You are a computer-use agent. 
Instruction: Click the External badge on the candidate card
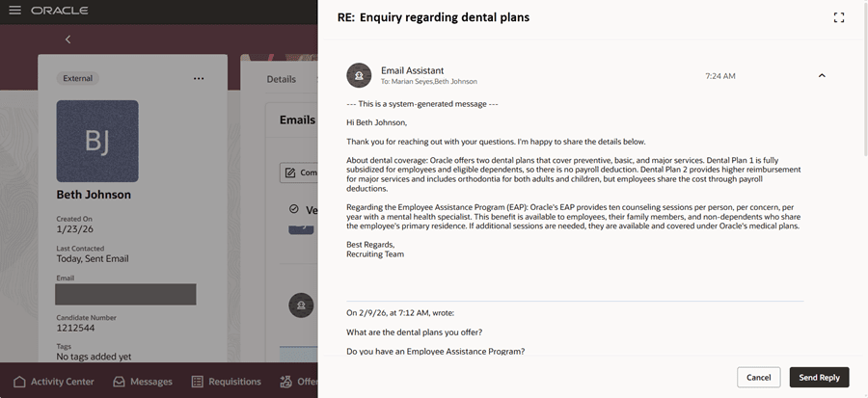pyautogui.click(x=77, y=78)
